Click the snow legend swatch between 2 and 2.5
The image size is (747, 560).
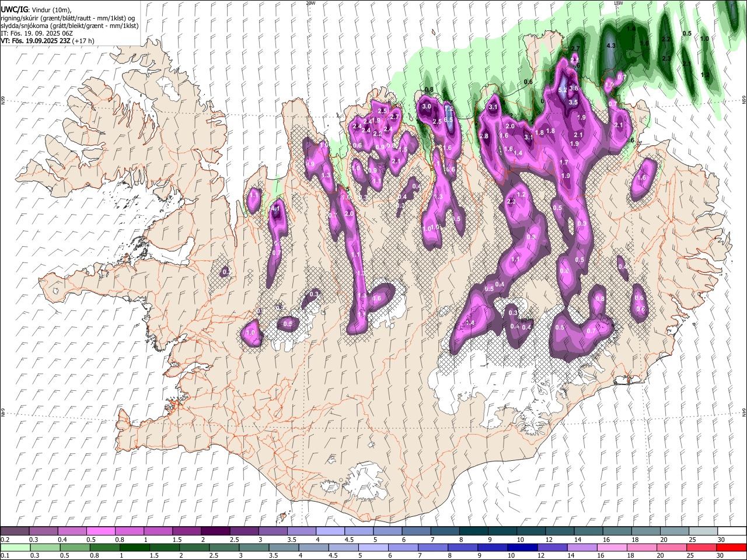coord(215,531)
